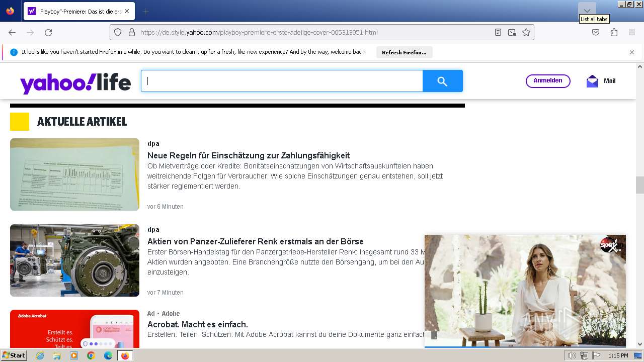Focus the Yahoo search field
The height and width of the screenshot is (362, 644).
tap(282, 81)
